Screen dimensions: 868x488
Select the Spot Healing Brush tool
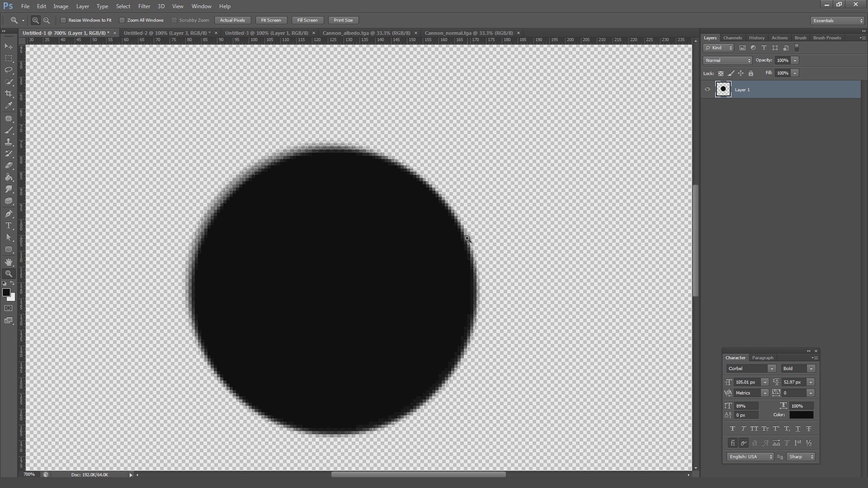9,118
